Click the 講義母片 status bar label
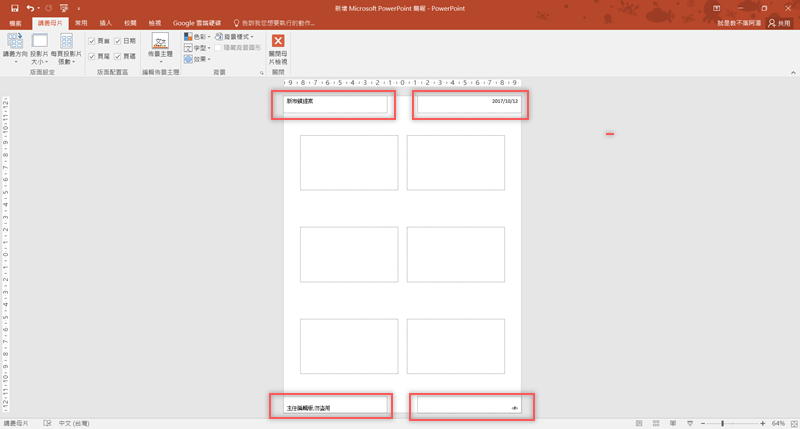The height and width of the screenshot is (429, 800). pyautogui.click(x=16, y=423)
